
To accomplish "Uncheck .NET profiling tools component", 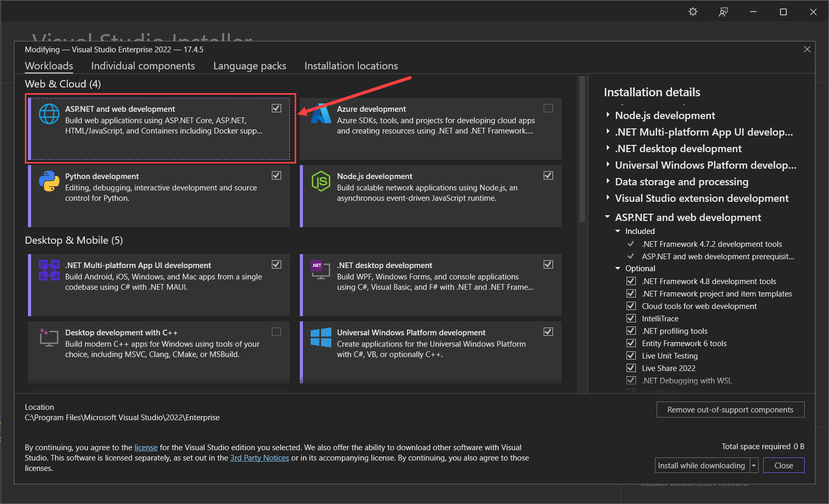I will tap(631, 331).
